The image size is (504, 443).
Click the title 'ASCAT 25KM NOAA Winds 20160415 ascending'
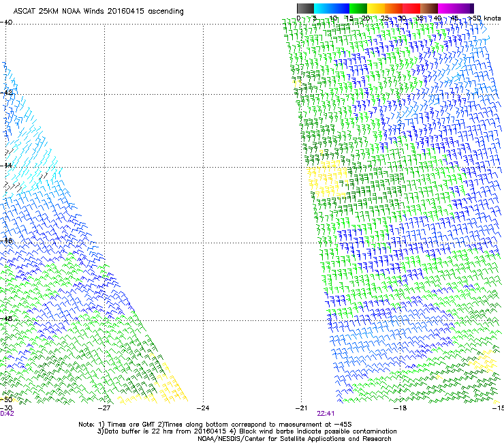(x=98, y=12)
